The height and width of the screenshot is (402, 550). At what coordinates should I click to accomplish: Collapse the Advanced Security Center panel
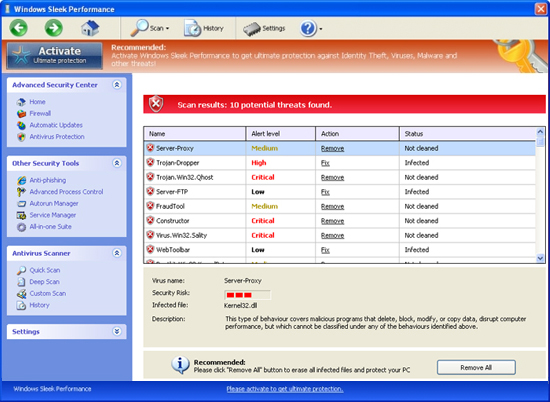click(117, 85)
